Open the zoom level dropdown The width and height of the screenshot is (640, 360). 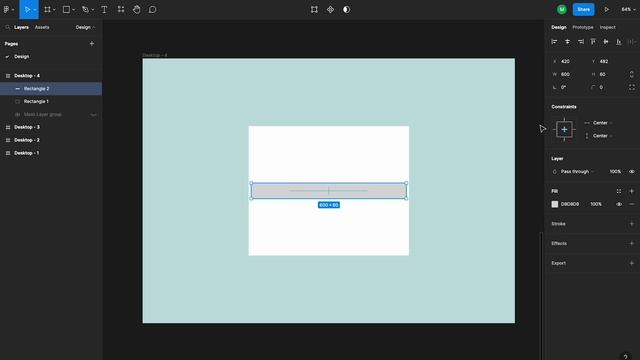(628, 9)
